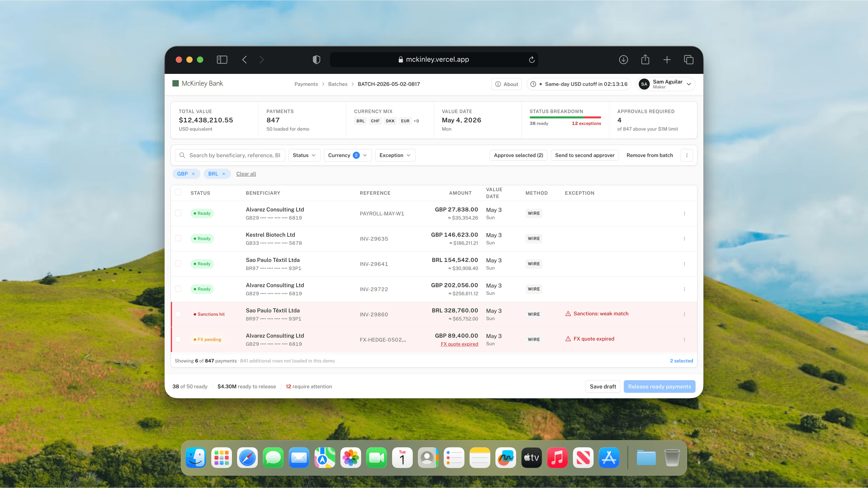
Task: Open the Status filter dropdown
Action: [x=304, y=155]
